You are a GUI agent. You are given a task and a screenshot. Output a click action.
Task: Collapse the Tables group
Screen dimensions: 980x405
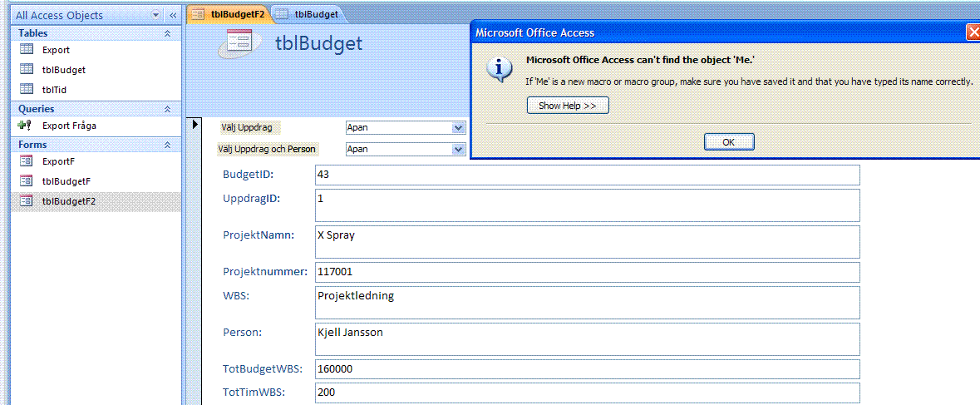tap(168, 33)
